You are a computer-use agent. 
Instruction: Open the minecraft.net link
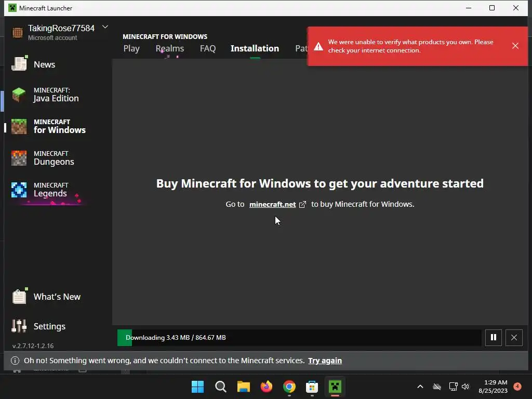click(x=272, y=204)
